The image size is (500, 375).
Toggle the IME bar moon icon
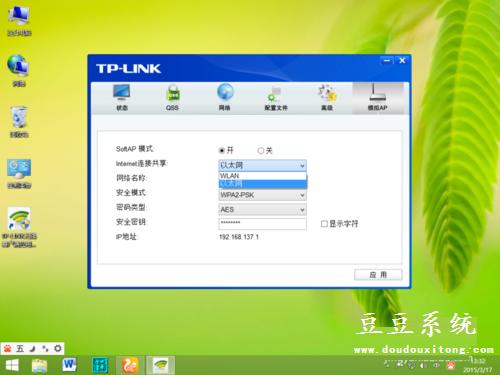[x=32, y=349]
